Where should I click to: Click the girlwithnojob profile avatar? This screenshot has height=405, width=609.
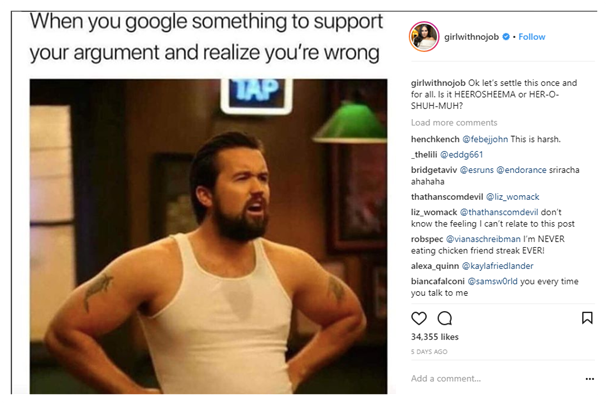[x=424, y=37]
